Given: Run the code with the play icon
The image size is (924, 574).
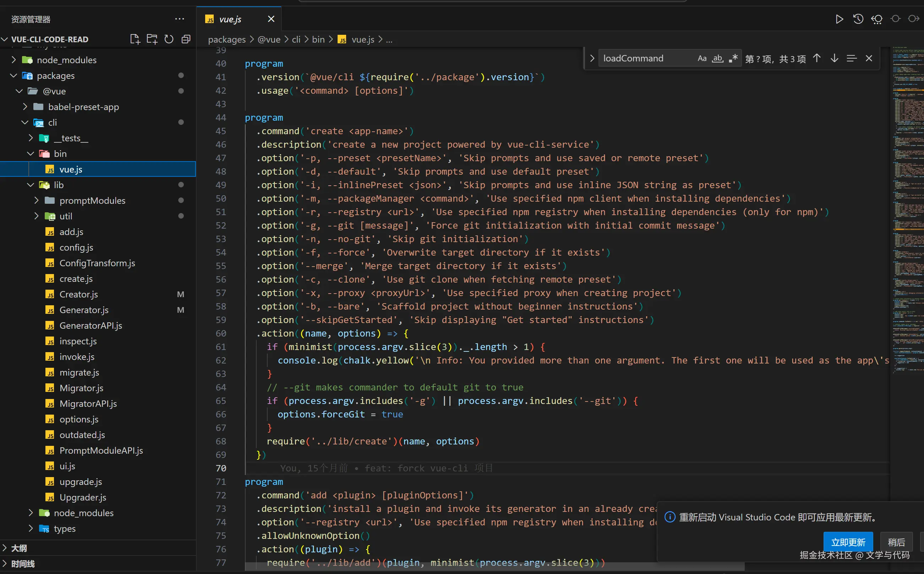Looking at the screenshot, I should click(x=840, y=19).
